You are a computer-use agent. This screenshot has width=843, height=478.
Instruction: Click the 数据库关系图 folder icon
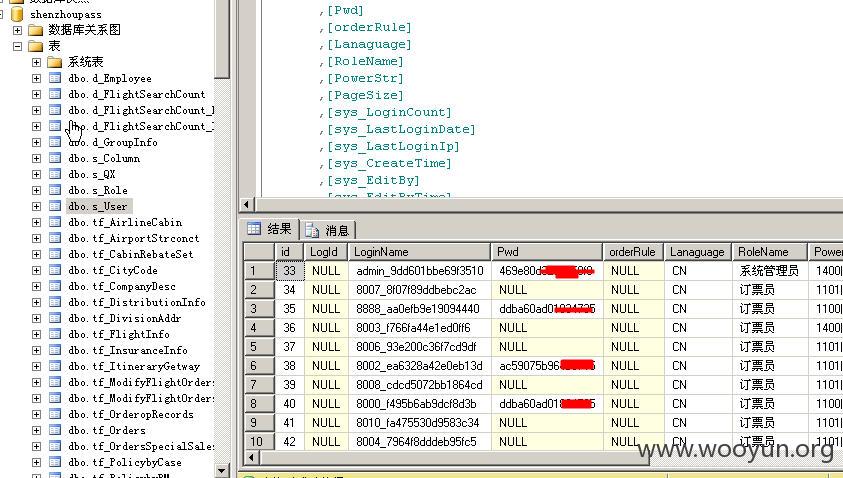click(35, 30)
